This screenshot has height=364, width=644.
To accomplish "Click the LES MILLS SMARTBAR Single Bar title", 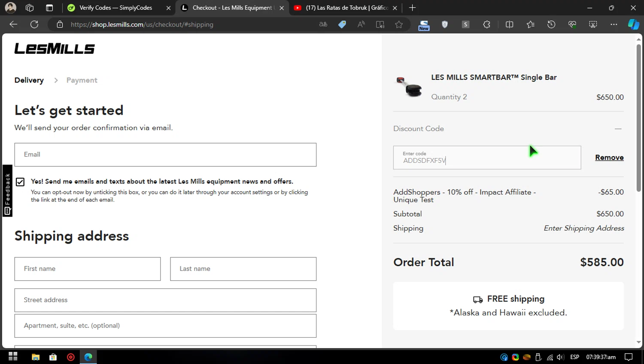I will [x=494, y=77].
